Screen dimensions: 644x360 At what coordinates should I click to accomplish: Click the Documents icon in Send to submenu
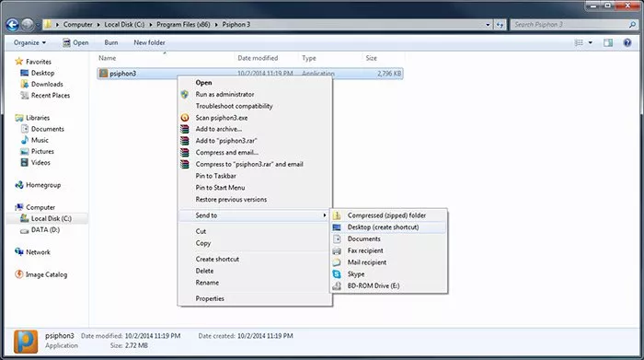(x=337, y=238)
